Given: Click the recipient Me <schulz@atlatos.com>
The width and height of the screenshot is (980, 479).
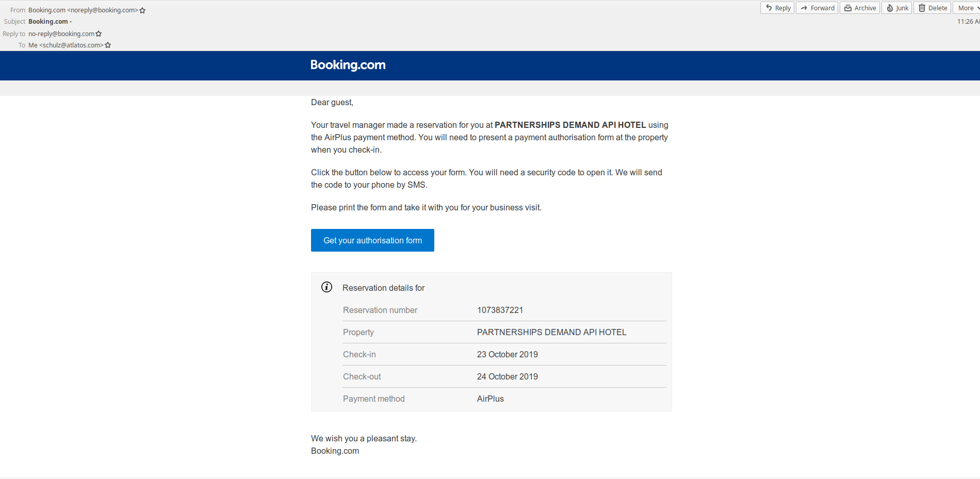Looking at the screenshot, I should pyautogui.click(x=66, y=45).
